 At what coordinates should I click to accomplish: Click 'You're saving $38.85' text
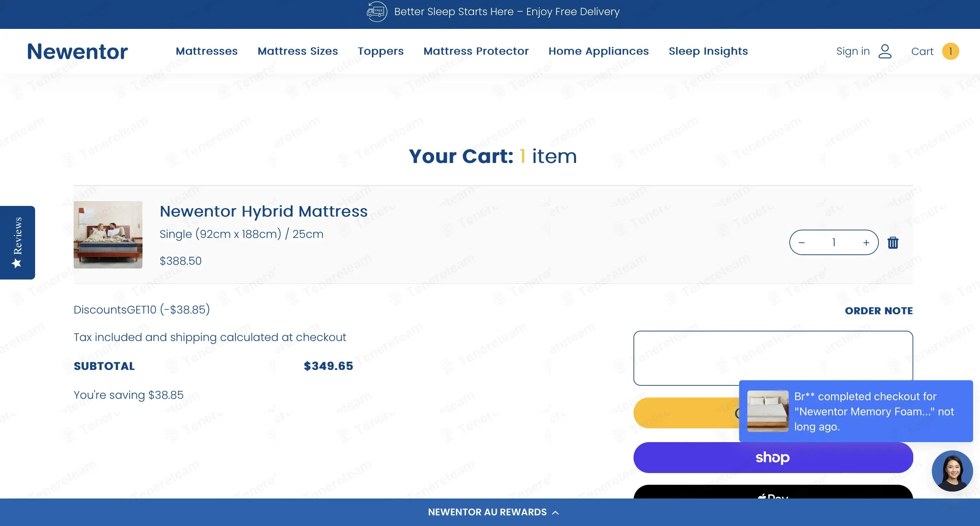[x=128, y=395]
